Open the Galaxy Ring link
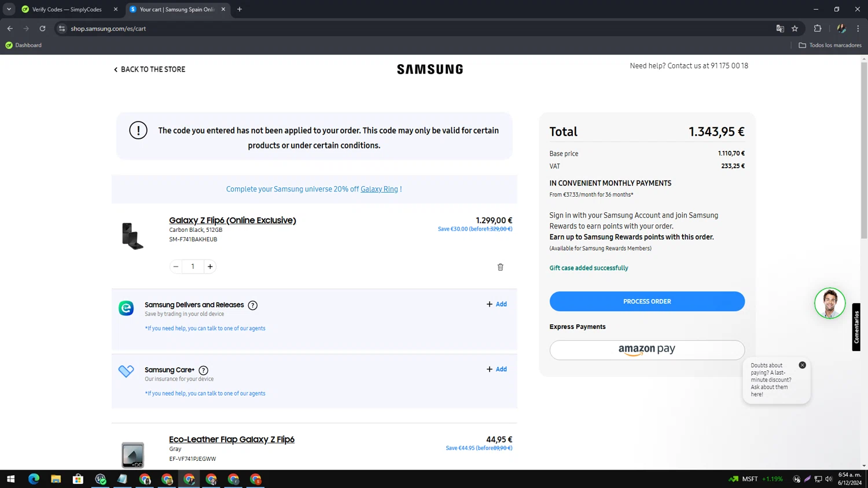The width and height of the screenshot is (868, 488). [379, 189]
